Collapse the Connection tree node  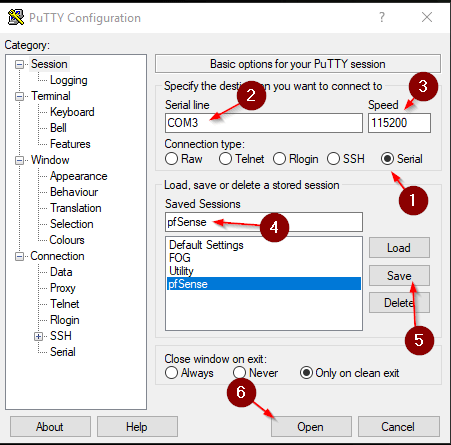(20, 256)
